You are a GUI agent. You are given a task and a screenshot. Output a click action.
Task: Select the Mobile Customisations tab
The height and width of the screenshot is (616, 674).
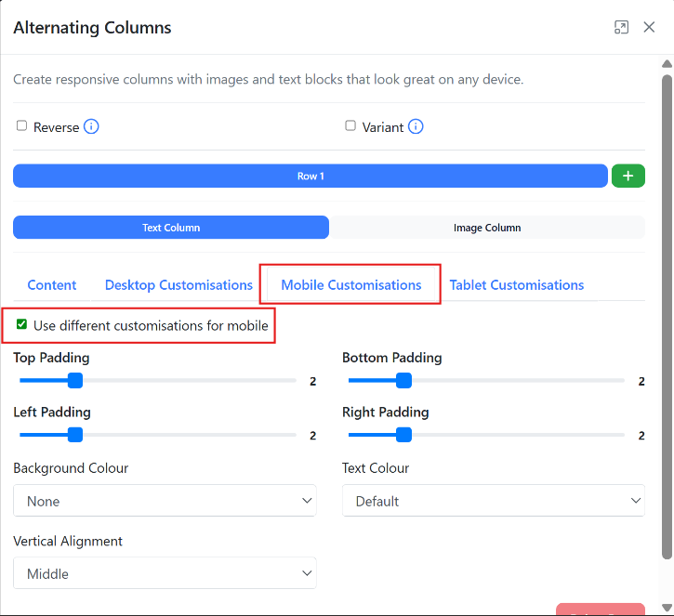point(351,285)
